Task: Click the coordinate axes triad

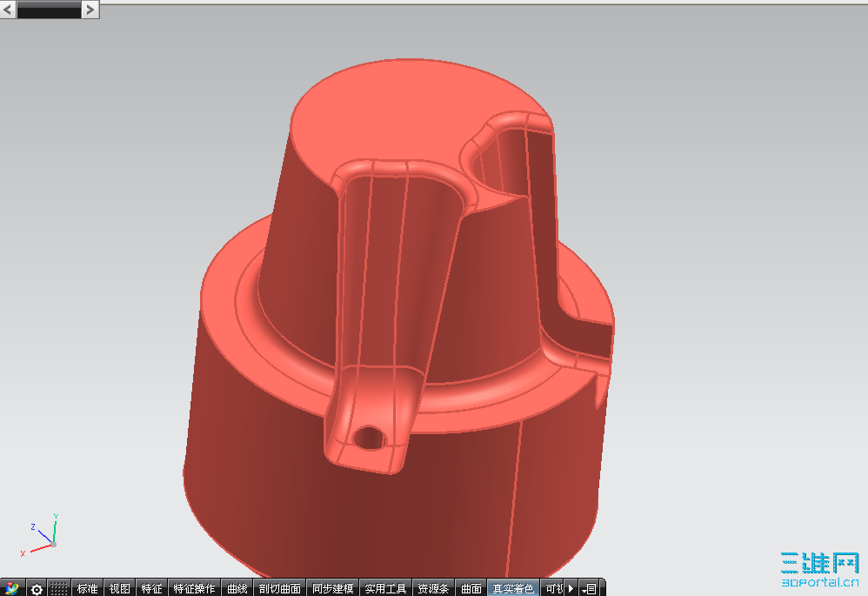Action: click(40, 536)
